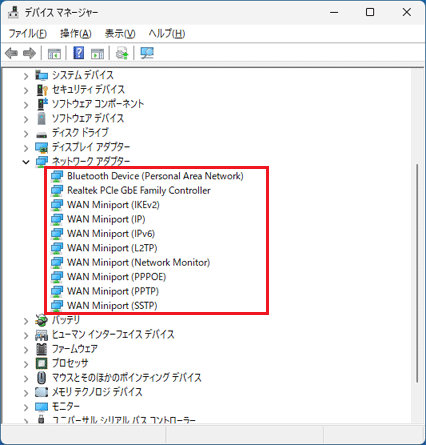Expand the セキュリティ デバイス node
Viewport: 426px width, 445px height.
click(x=26, y=90)
